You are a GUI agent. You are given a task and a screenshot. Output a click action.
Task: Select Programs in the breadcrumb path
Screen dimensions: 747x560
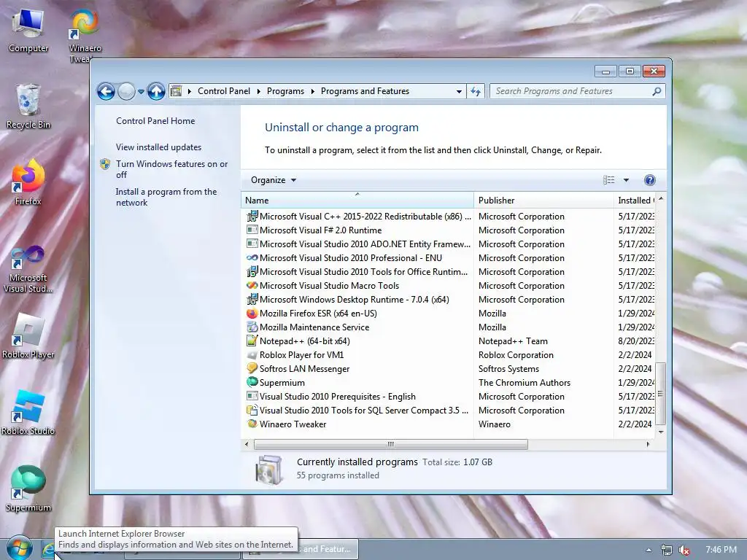click(x=285, y=91)
